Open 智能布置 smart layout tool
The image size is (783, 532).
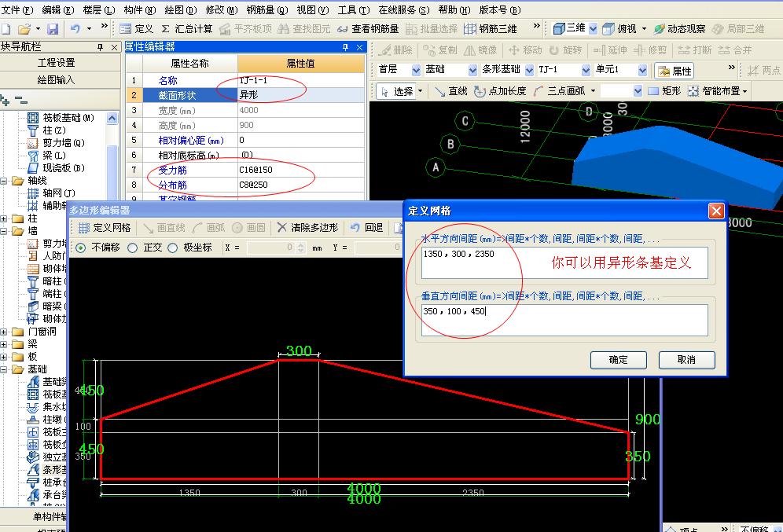coord(718,91)
